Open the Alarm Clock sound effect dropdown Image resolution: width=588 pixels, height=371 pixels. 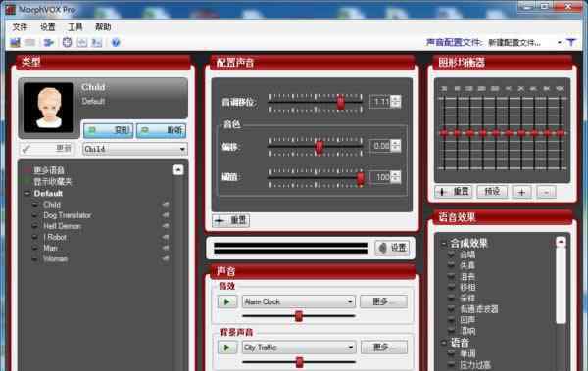[299, 301]
